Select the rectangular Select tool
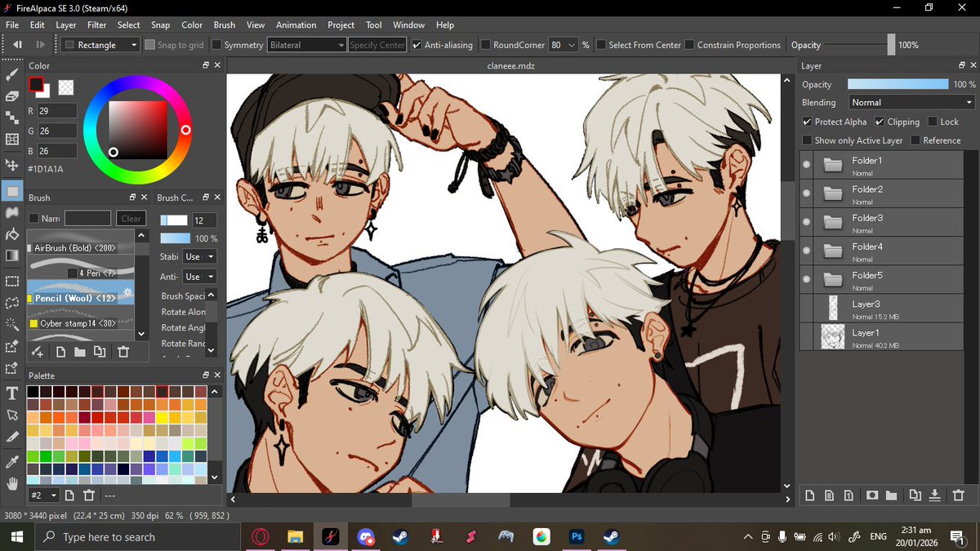 coord(12,282)
